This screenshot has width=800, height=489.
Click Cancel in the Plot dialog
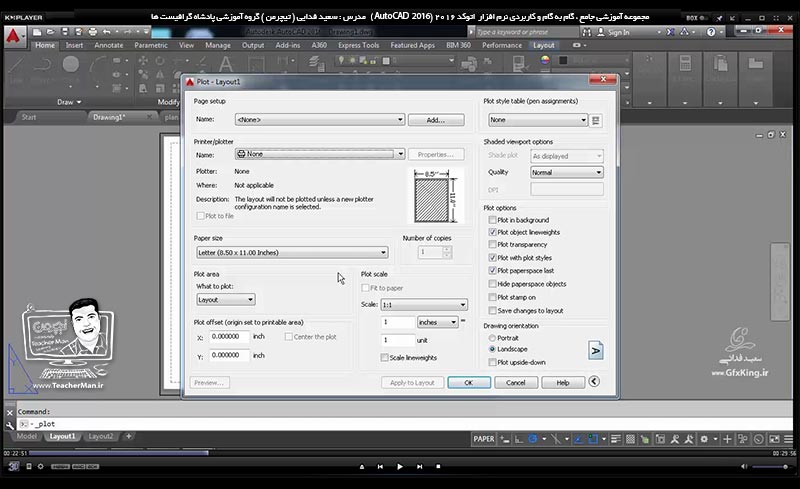pos(515,382)
